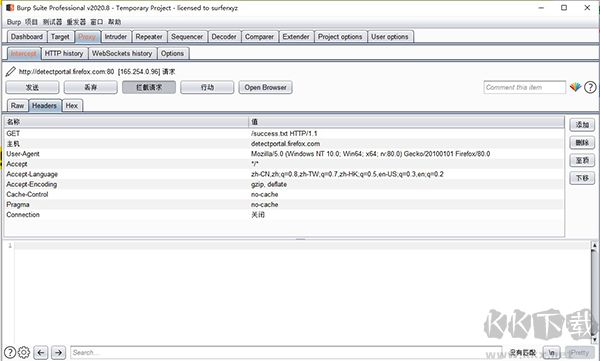Switch to the Project options tab
Screen dimensions: 600x361
pos(340,37)
